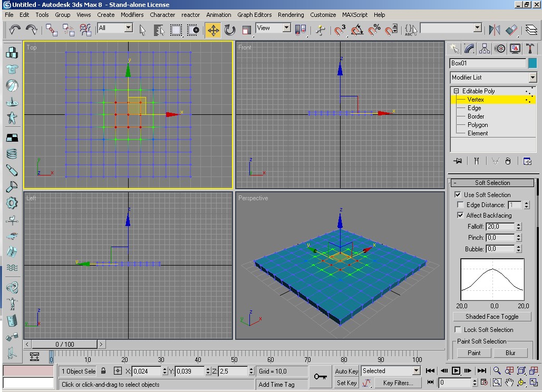Click Box01 object color swatch

tap(533, 63)
